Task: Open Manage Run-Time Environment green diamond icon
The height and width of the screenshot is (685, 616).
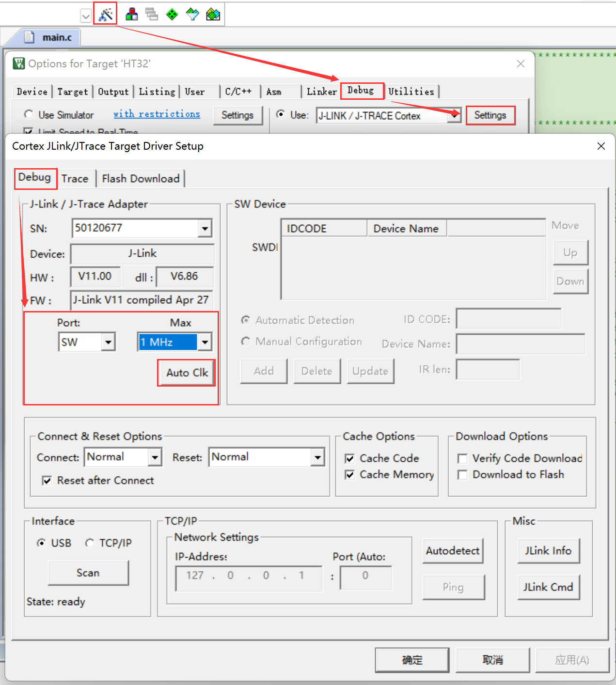Action: [x=172, y=15]
